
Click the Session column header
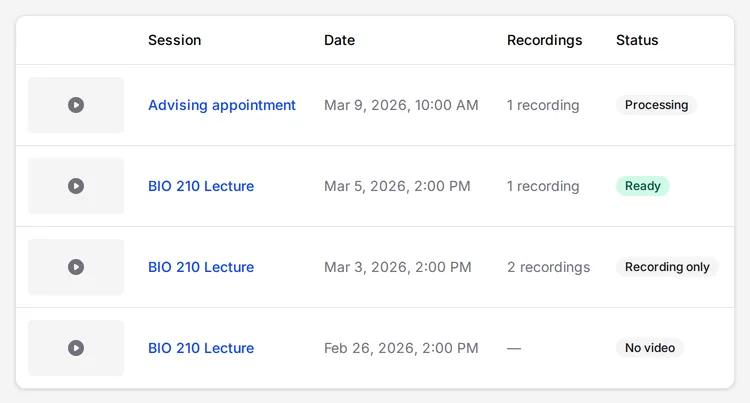(x=175, y=40)
